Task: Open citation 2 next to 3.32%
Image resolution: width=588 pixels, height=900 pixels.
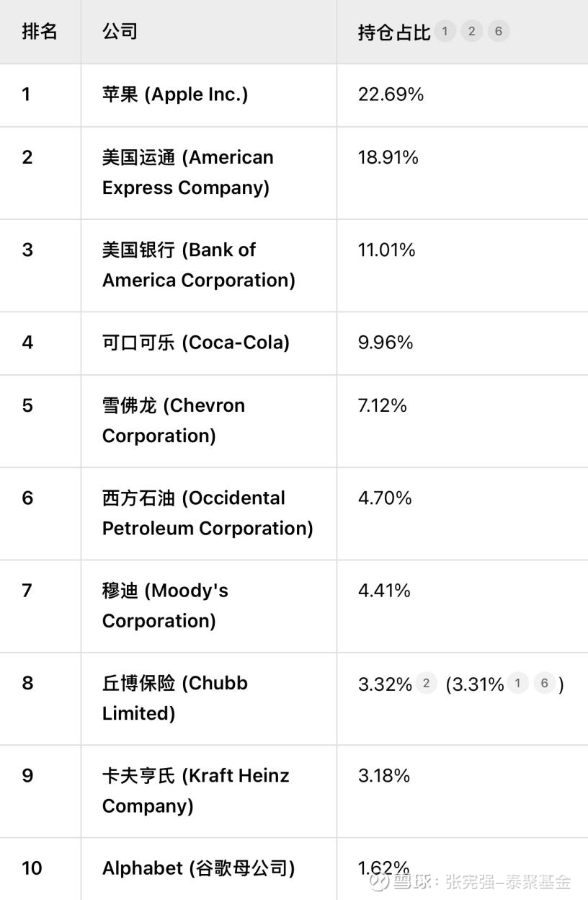Action: (x=426, y=683)
